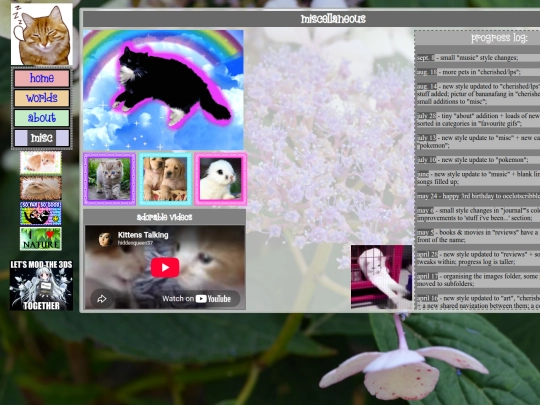Viewport: 540px width, 405px height.
Task: Click the 'april 28' reviews style entry
Action: pyautogui.click(x=478, y=258)
